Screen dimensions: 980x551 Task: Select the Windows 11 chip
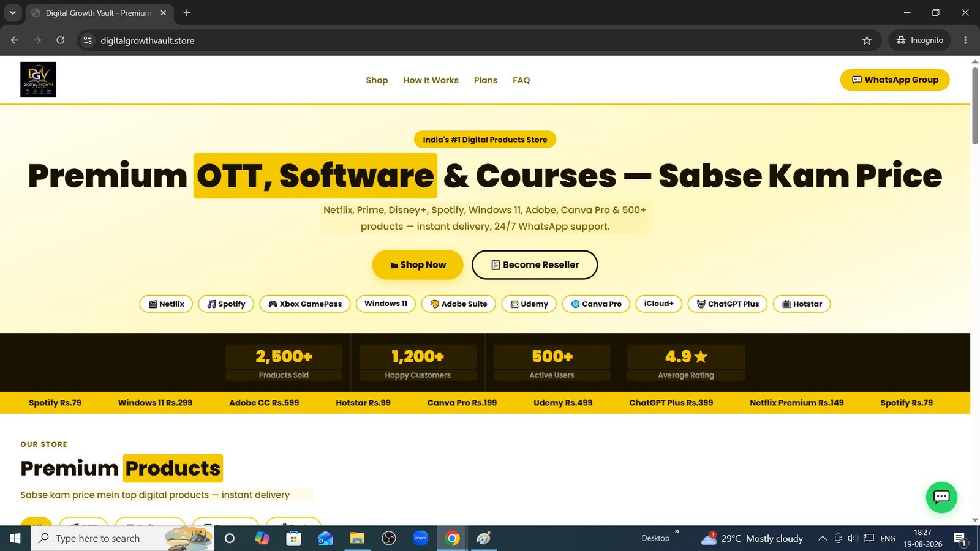coord(386,304)
